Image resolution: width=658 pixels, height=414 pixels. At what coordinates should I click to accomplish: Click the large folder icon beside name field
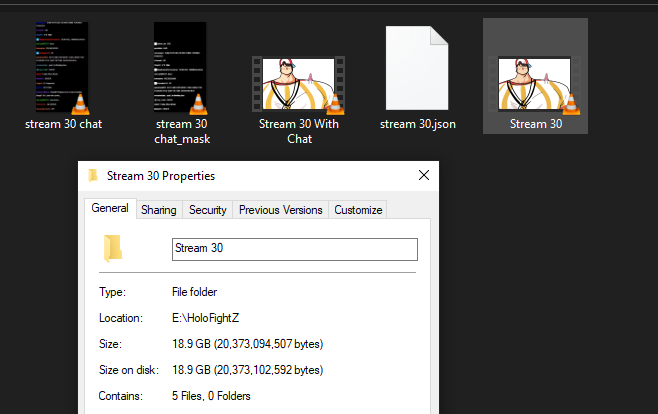point(112,249)
